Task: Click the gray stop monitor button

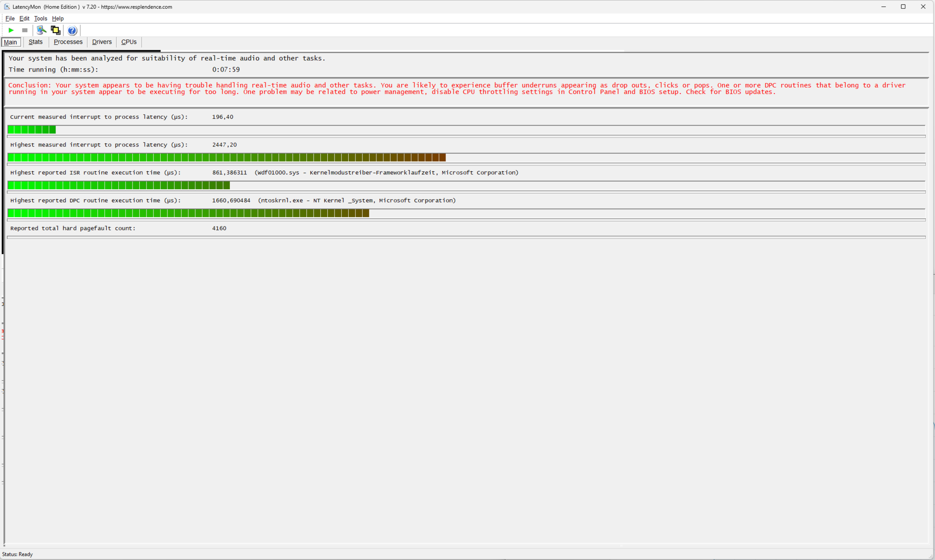Action: [x=25, y=30]
